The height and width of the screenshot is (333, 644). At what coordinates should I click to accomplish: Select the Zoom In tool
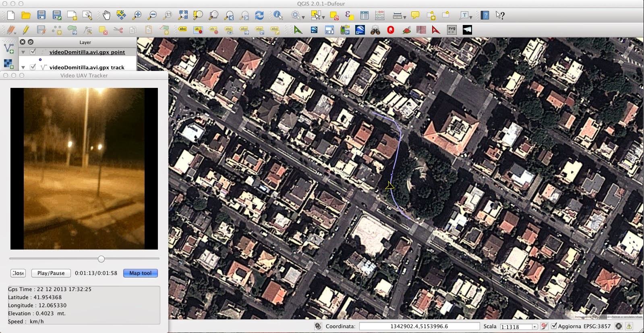[137, 15]
